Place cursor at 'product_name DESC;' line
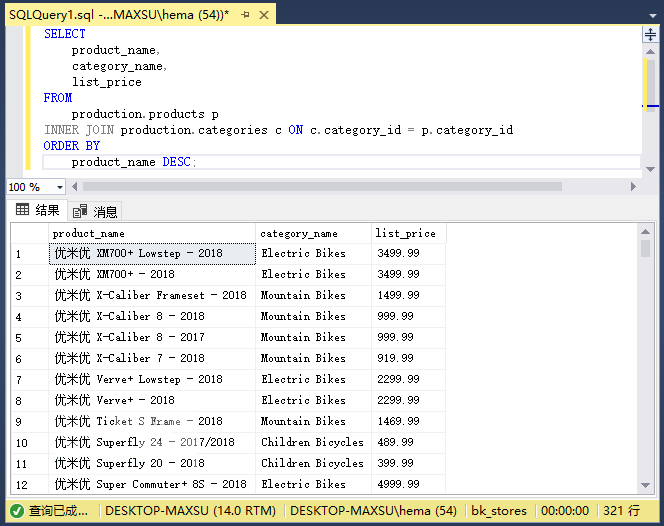The image size is (664, 526). [134, 162]
